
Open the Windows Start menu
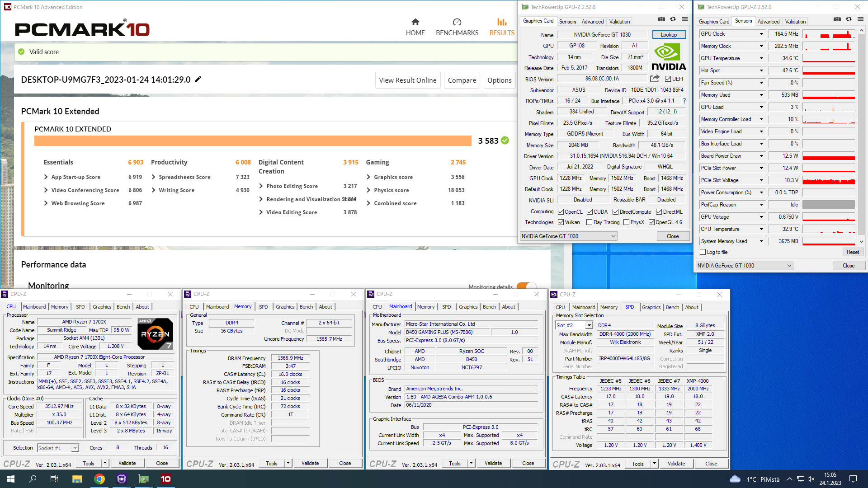tap(11, 479)
